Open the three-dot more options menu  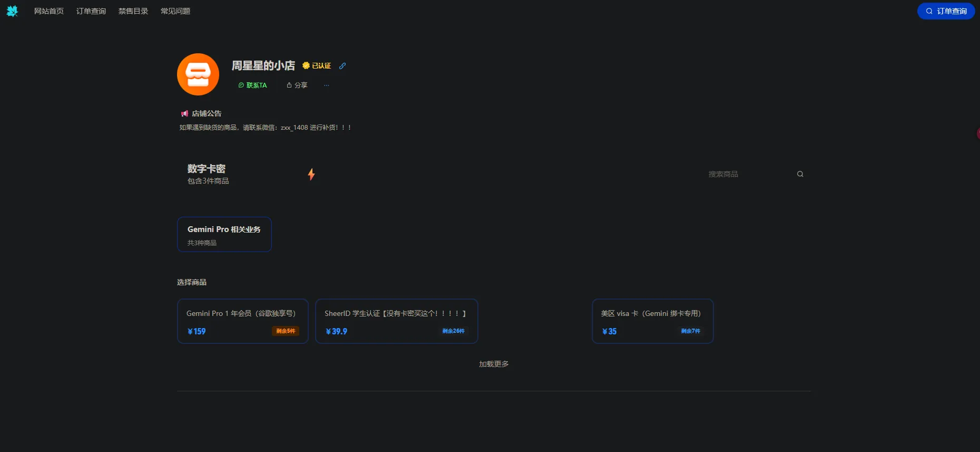[327, 85]
